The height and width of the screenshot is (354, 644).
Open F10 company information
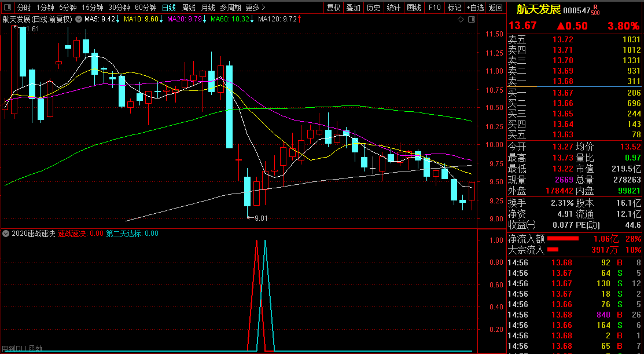pos(434,8)
